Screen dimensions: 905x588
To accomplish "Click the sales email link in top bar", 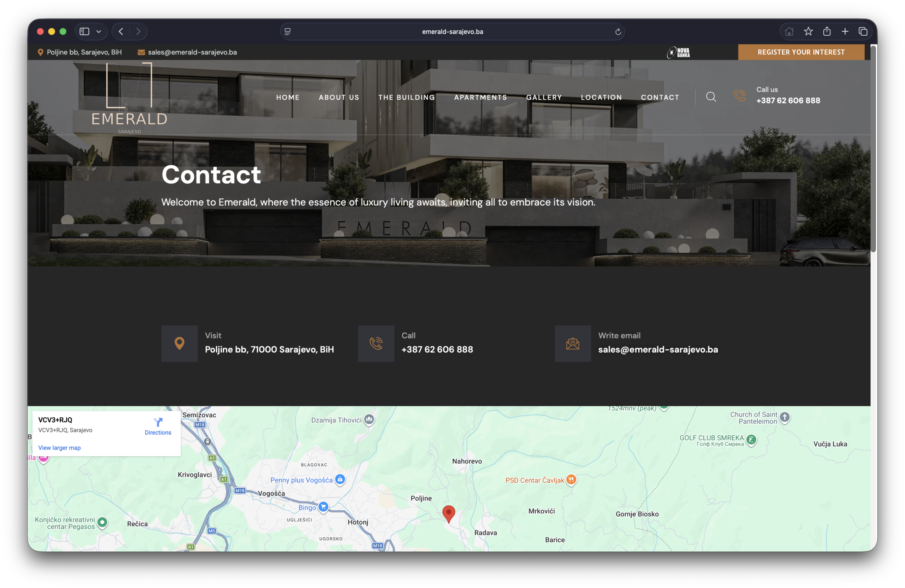I will (x=192, y=52).
